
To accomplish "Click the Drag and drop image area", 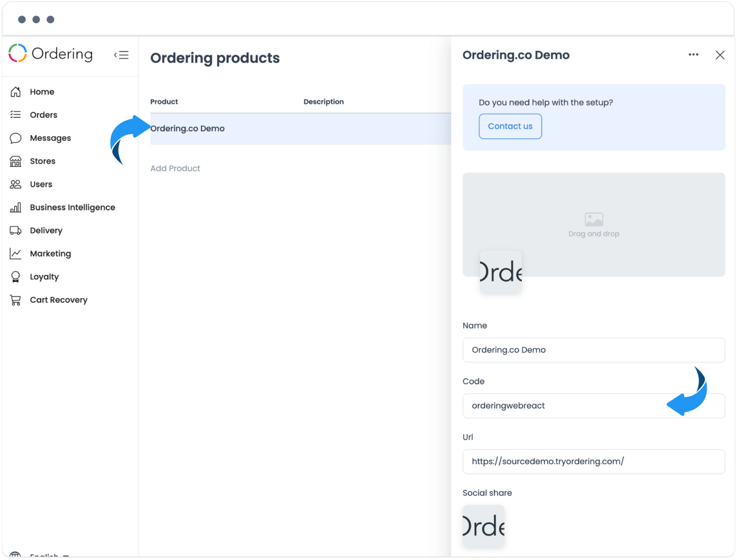I will 593,225.
